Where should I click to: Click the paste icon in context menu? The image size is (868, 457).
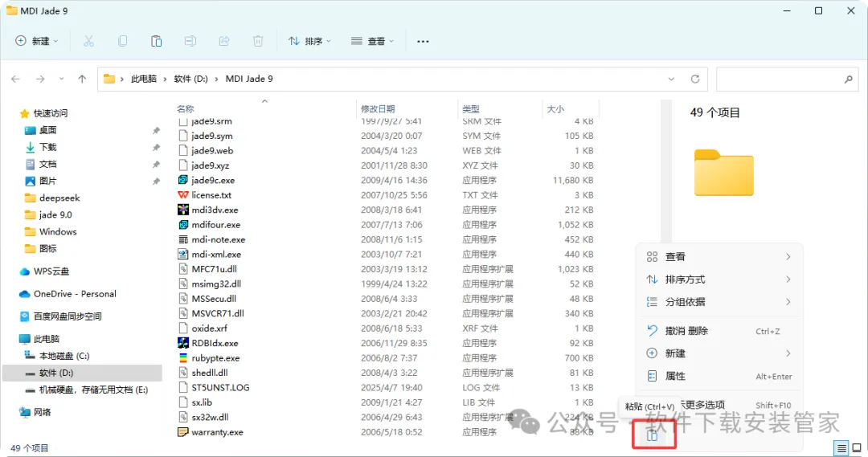point(653,435)
